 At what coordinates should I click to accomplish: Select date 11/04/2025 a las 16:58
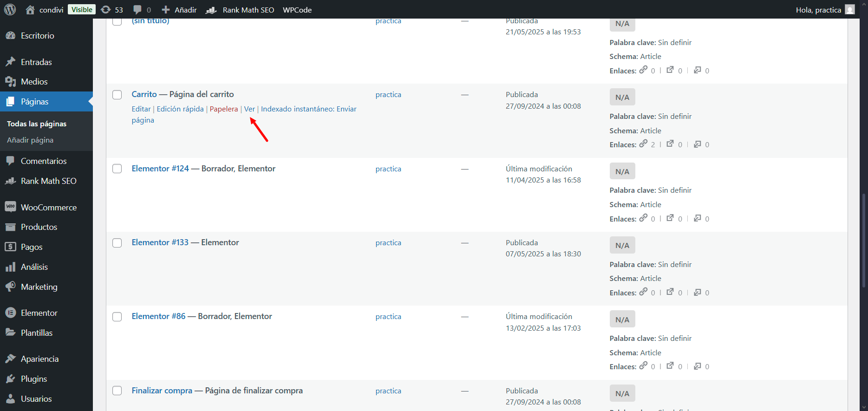click(543, 180)
